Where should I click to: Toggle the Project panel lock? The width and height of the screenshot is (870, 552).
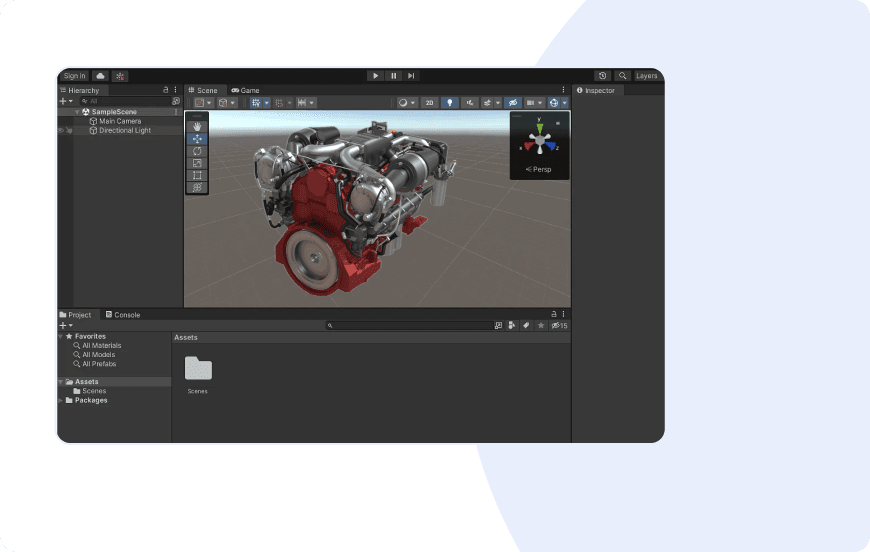point(553,314)
